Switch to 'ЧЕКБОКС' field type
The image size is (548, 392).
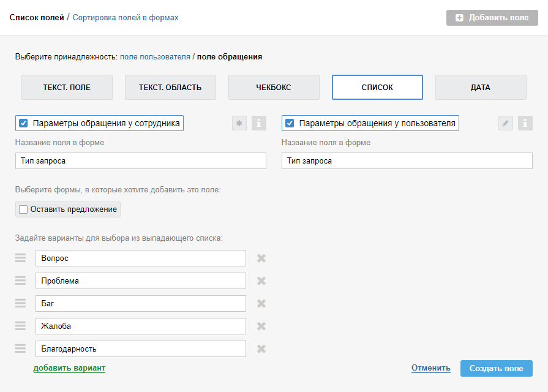point(274,88)
